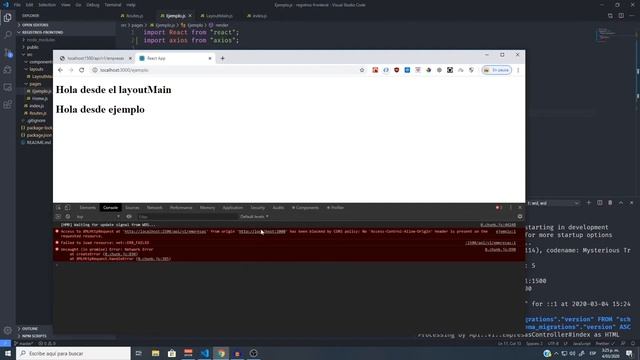
Task: Expand the public folder
Action: (32, 47)
